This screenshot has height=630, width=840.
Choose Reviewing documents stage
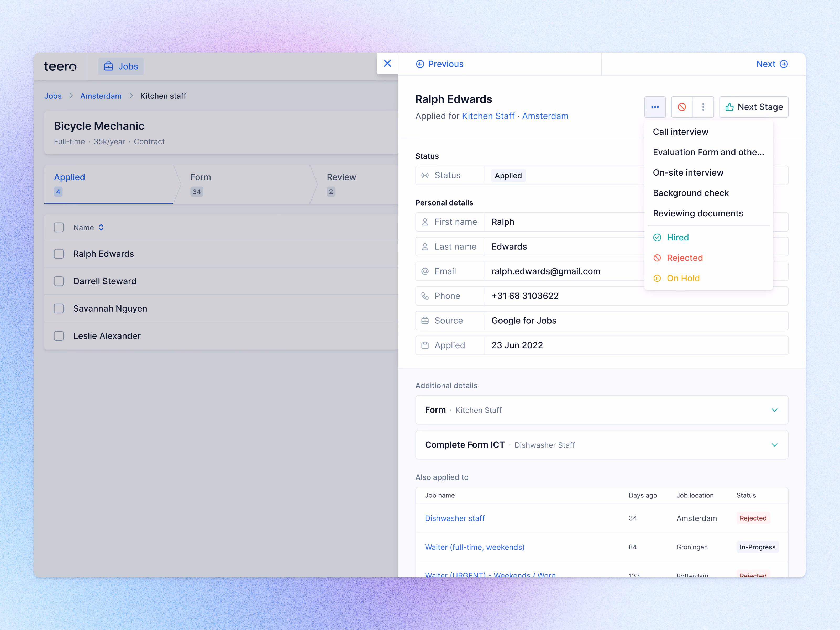tap(708, 213)
